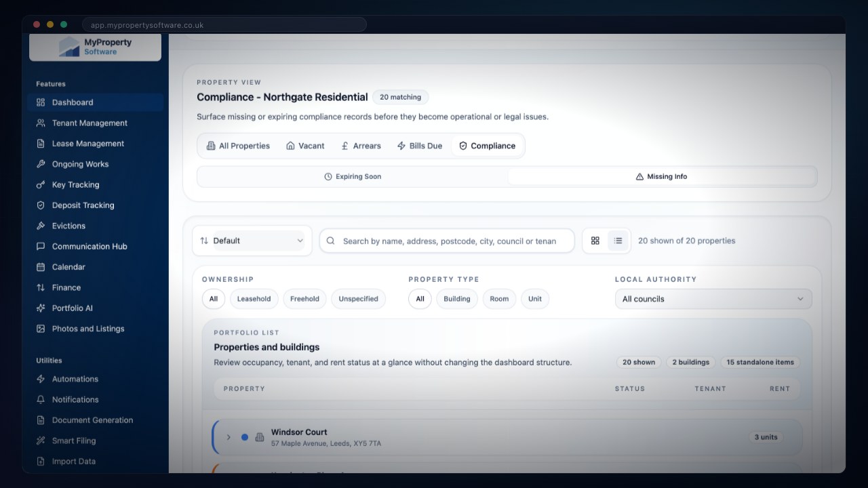This screenshot has width=868, height=488.
Task: Open the Default sort dropdown
Action: point(252,241)
